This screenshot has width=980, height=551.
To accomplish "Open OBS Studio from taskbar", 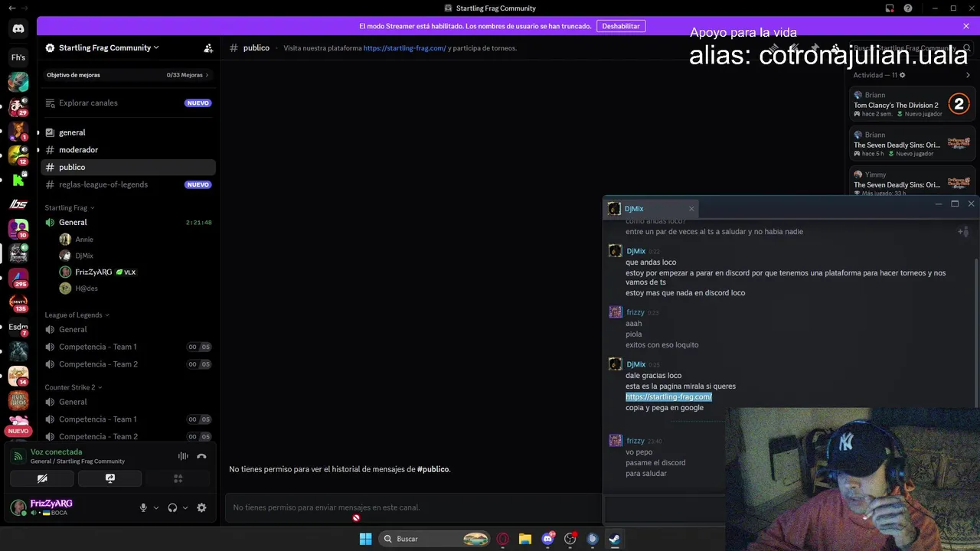I will [x=570, y=539].
